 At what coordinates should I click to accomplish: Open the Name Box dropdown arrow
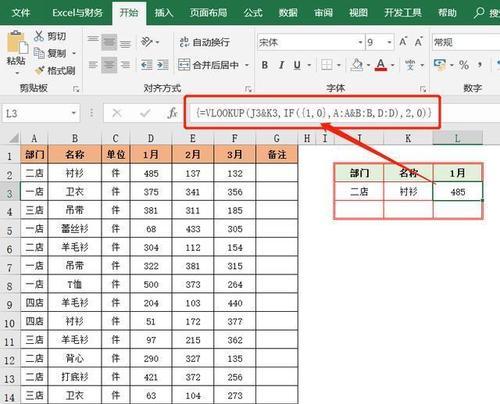[74, 113]
